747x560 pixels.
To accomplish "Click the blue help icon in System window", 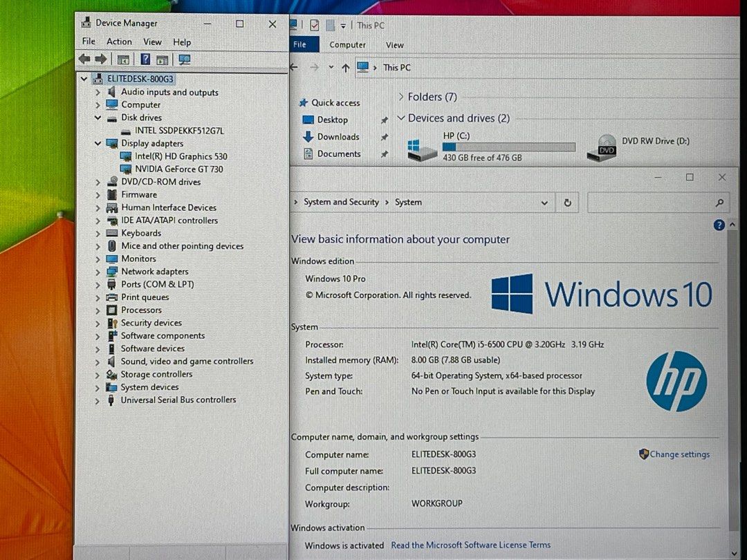I will [719, 225].
